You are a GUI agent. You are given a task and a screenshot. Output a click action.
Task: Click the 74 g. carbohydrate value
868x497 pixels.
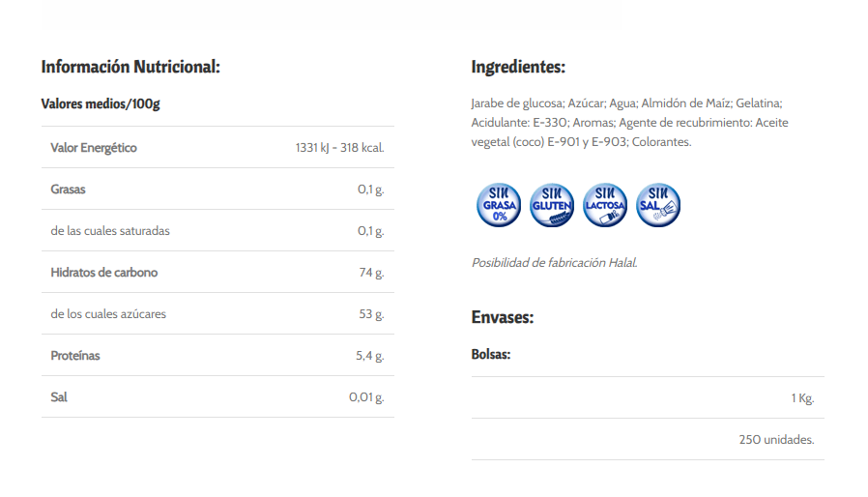point(371,272)
